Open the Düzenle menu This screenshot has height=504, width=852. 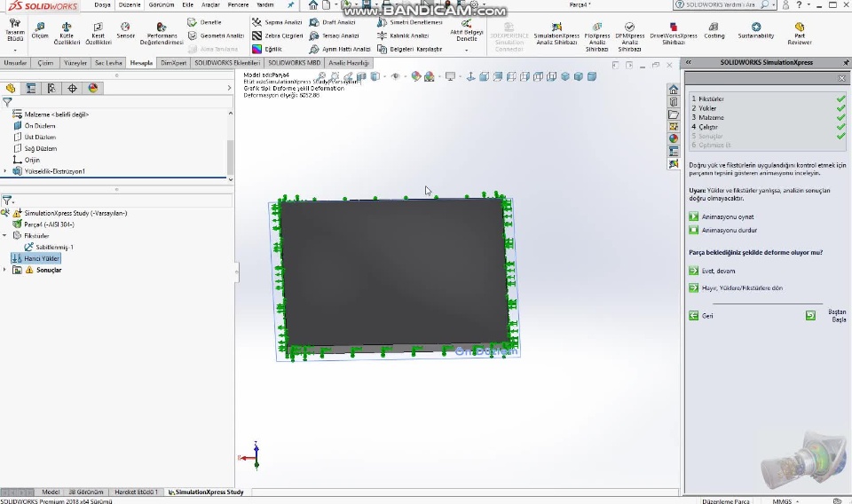130,5
